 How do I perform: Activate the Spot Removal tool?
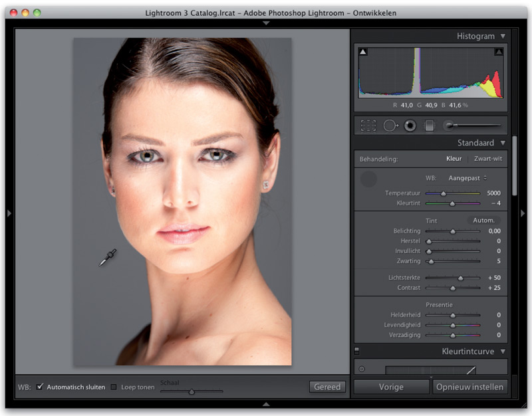pos(390,125)
